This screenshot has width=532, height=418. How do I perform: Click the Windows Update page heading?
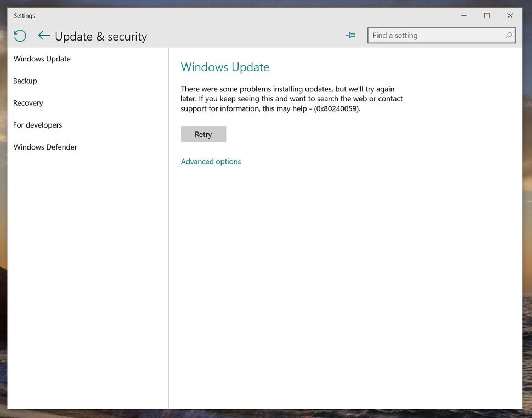point(225,67)
